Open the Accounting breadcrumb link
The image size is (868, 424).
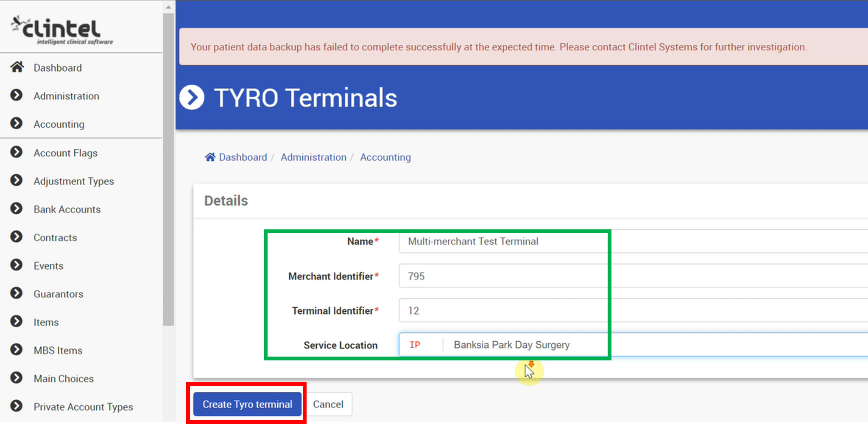click(x=385, y=156)
